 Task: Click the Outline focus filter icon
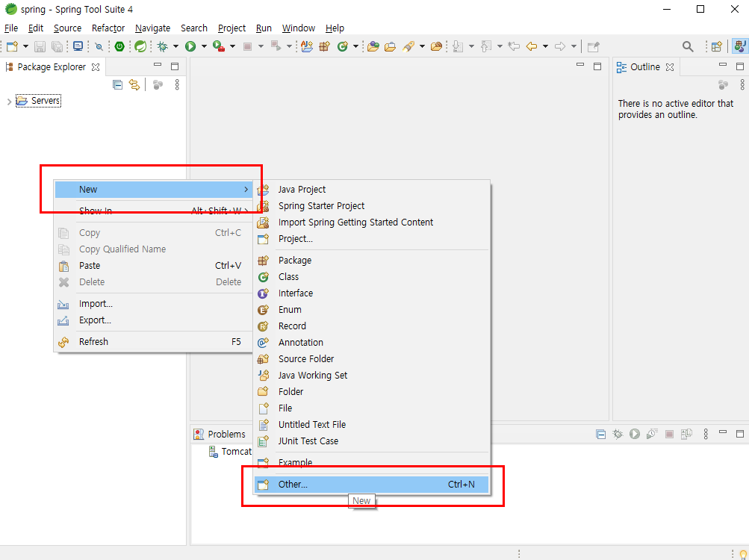723,84
